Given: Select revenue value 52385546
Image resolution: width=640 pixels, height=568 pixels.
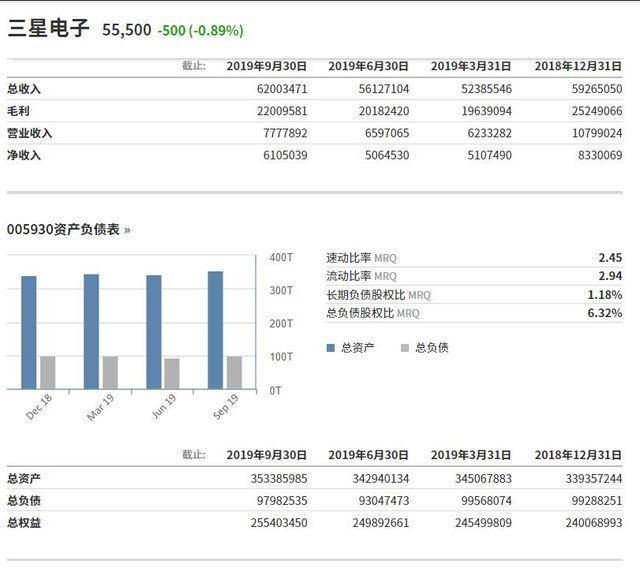Looking at the screenshot, I should click(x=486, y=89).
